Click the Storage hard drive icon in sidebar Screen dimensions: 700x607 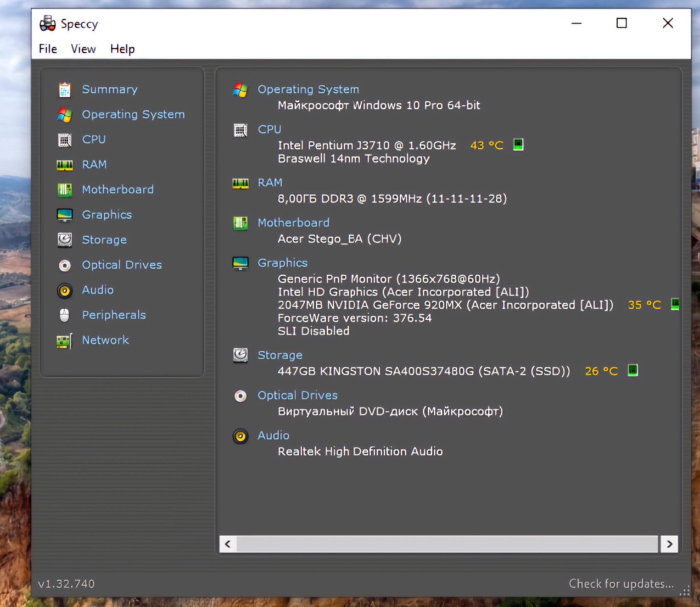(x=65, y=240)
